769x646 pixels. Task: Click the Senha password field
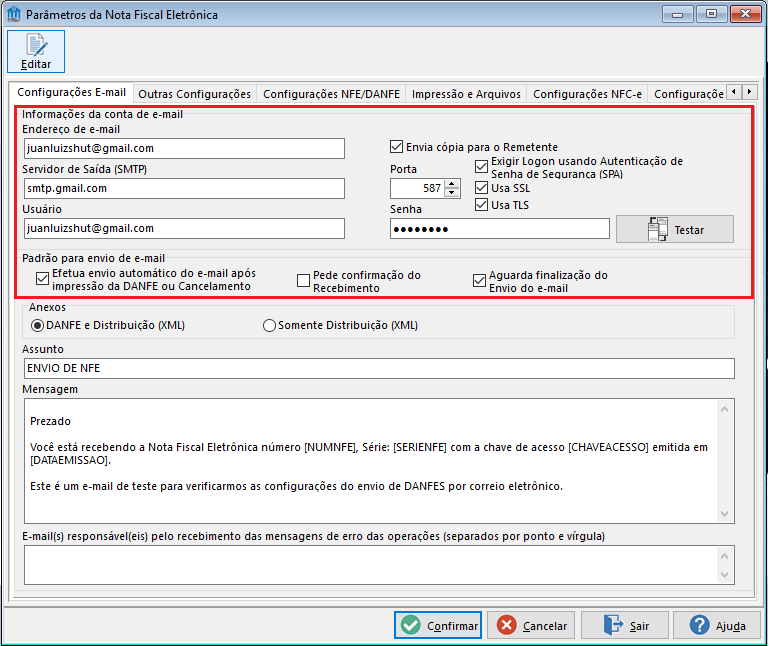500,229
